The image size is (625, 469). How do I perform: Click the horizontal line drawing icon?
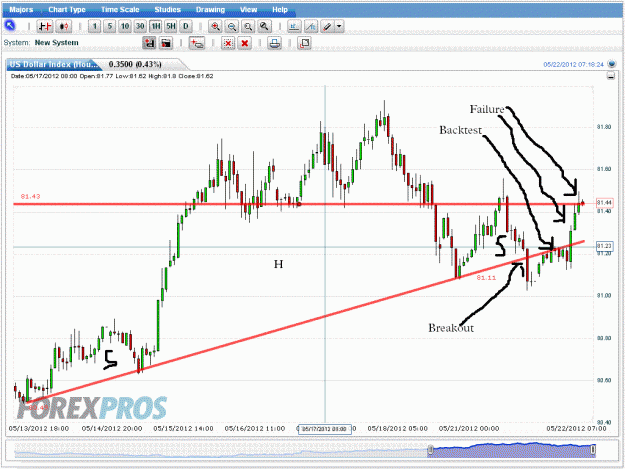point(294,27)
